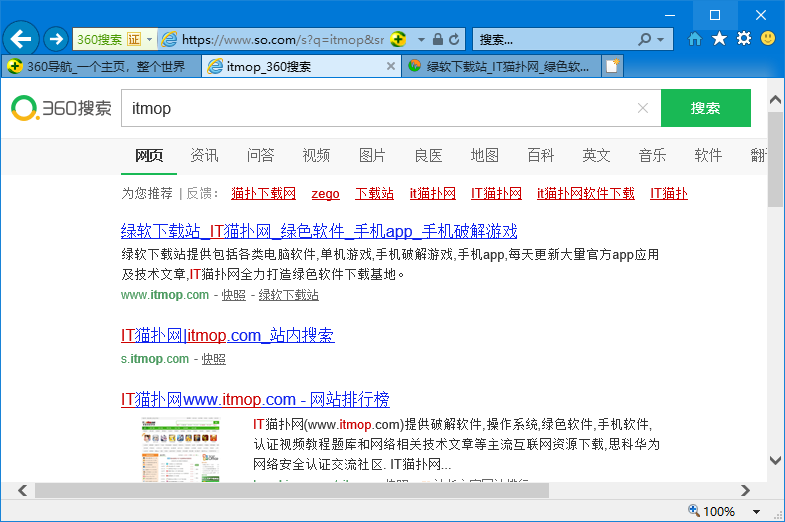Select the 音乐 category tab

pyautogui.click(x=652, y=156)
